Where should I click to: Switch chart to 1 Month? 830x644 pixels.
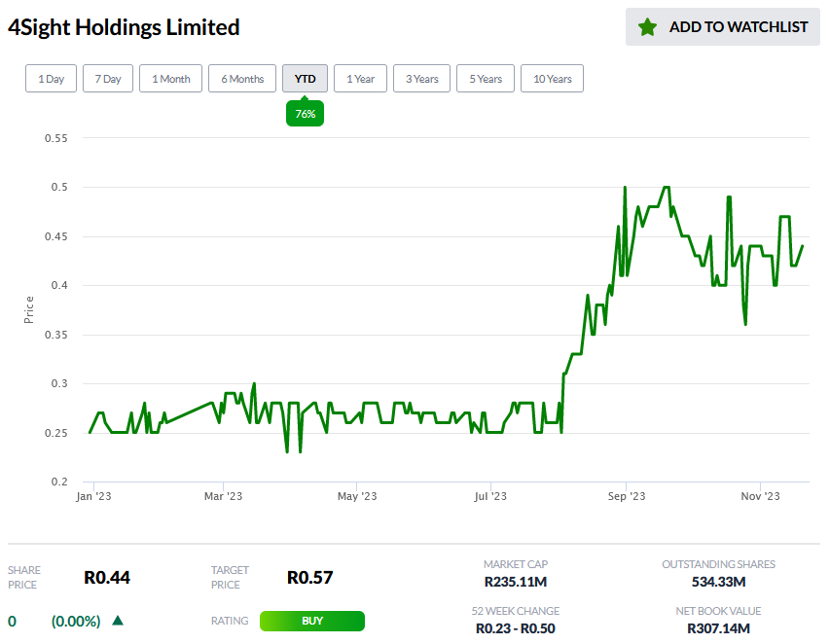click(170, 79)
